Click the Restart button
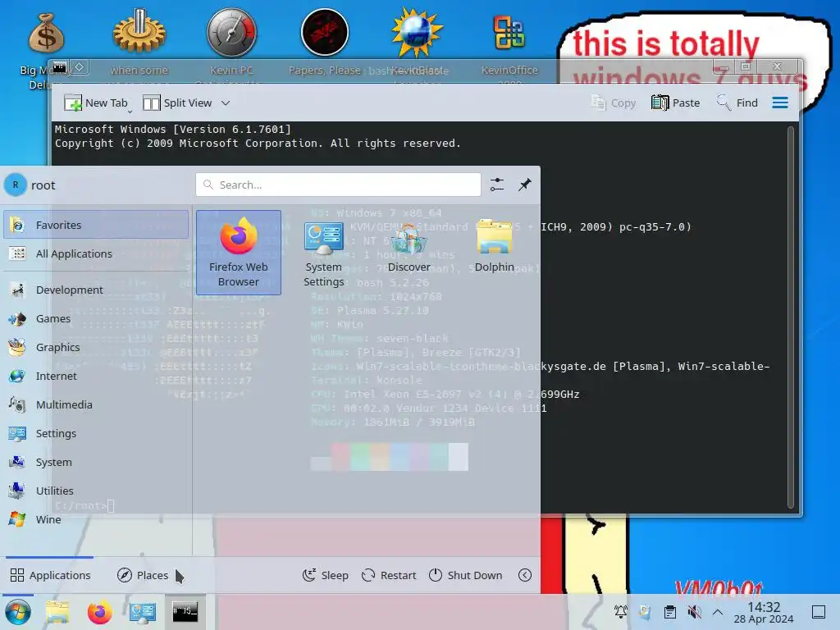The width and height of the screenshot is (840, 630). point(388,575)
